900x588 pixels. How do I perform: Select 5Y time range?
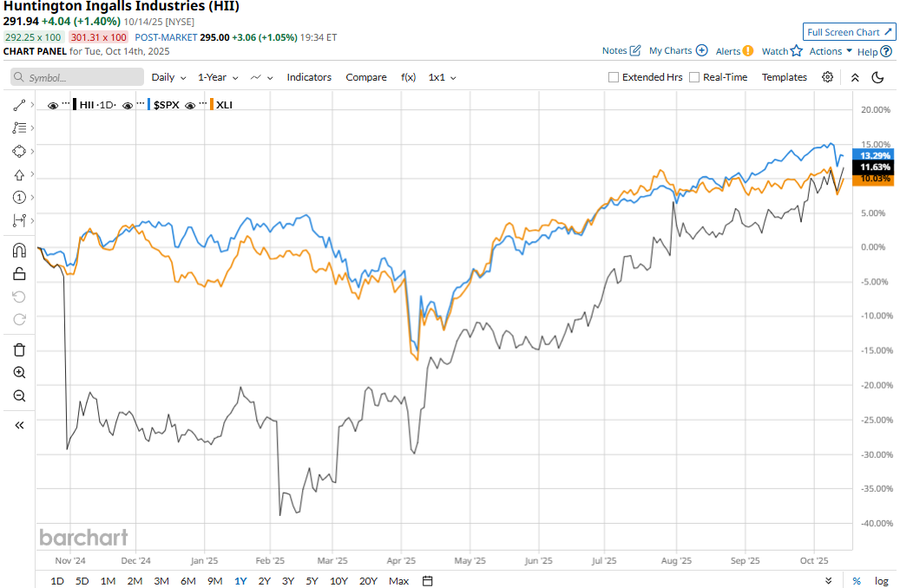[x=312, y=581]
